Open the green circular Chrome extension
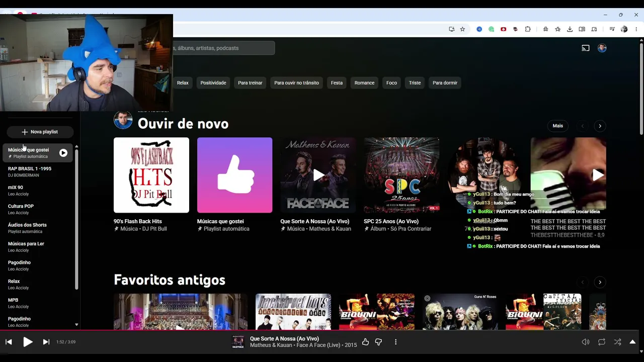 tap(492, 29)
